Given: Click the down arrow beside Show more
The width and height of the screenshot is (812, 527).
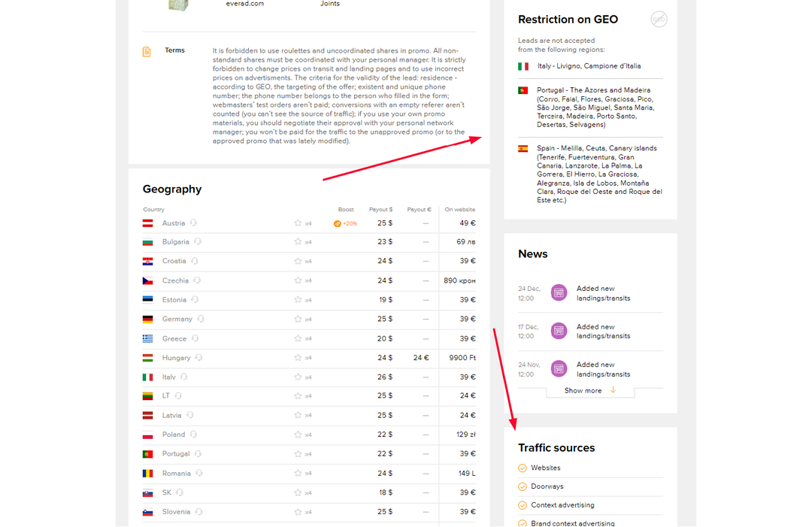Looking at the screenshot, I should coord(614,390).
